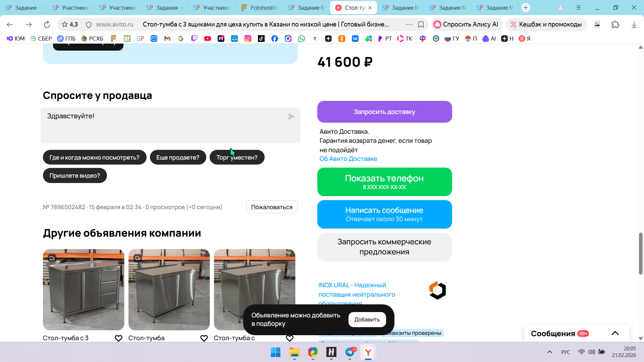
Task: Click the page vertical scrollbar thumb
Action: point(641,253)
